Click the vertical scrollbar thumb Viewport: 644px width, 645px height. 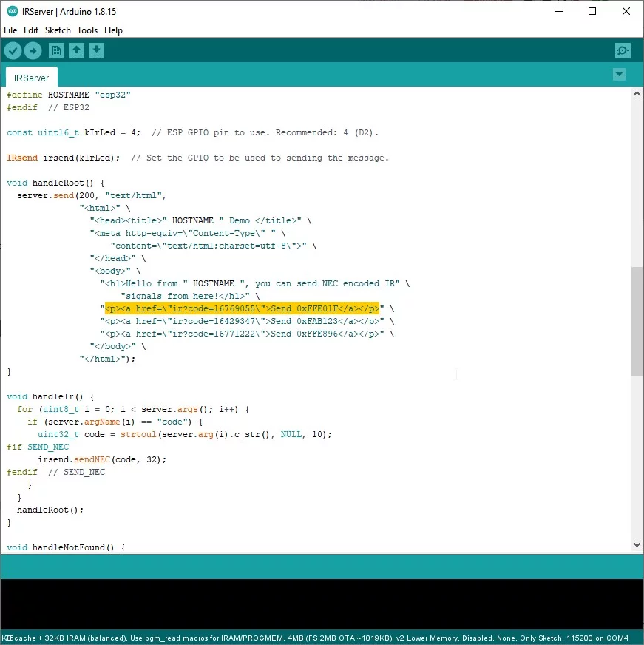click(637, 321)
